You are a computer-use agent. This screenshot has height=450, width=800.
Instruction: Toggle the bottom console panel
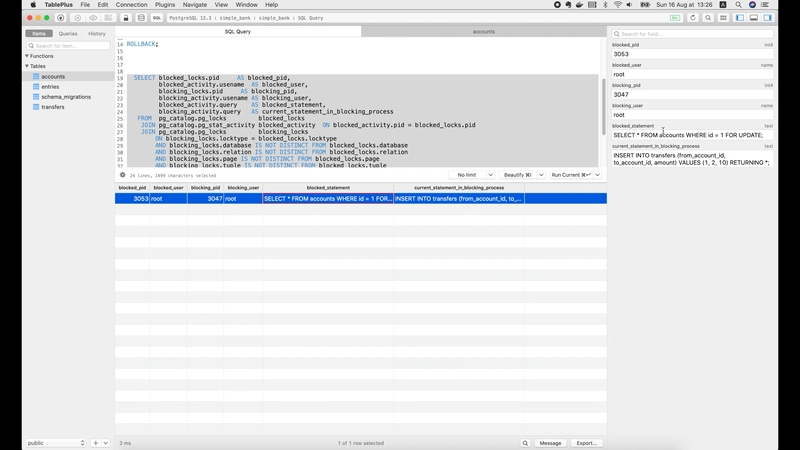754,18
